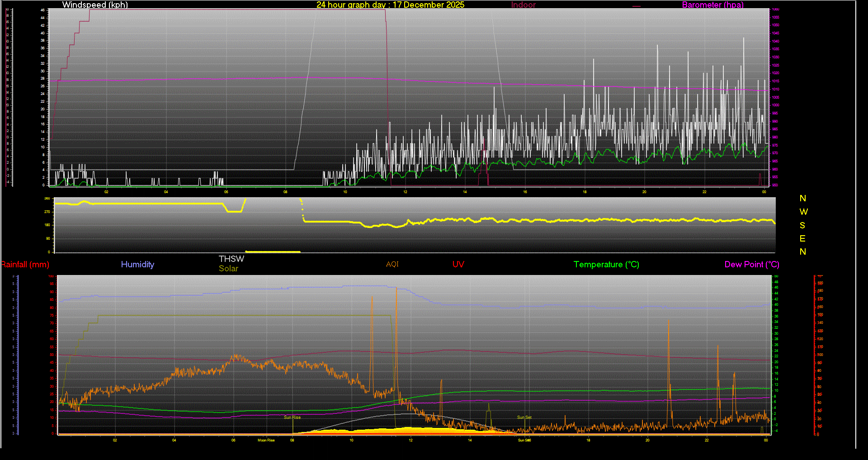Image resolution: width=868 pixels, height=460 pixels.
Task: Select the THSW legend label
Action: tap(231, 259)
